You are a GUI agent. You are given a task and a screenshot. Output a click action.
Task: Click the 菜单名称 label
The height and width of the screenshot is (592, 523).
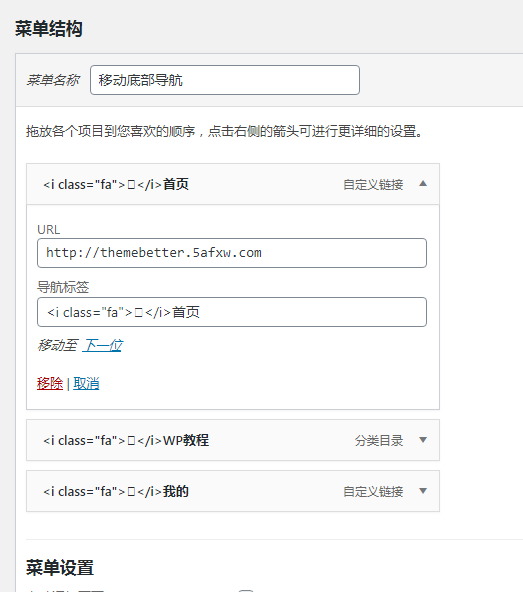point(53,80)
